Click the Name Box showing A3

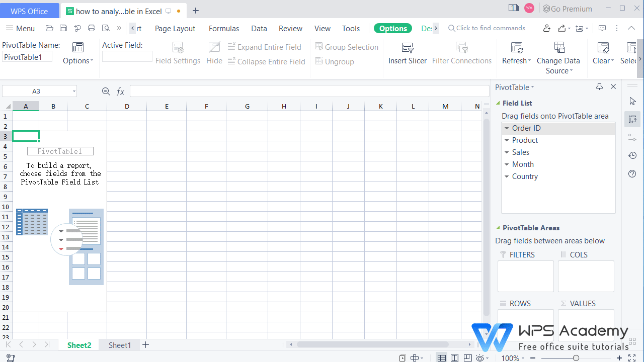(x=36, y=90)
